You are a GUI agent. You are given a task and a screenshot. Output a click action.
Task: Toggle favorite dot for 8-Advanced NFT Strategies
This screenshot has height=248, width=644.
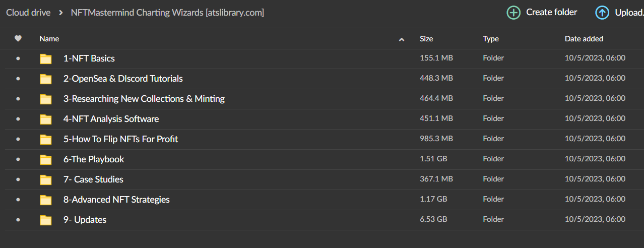point(18,200)
